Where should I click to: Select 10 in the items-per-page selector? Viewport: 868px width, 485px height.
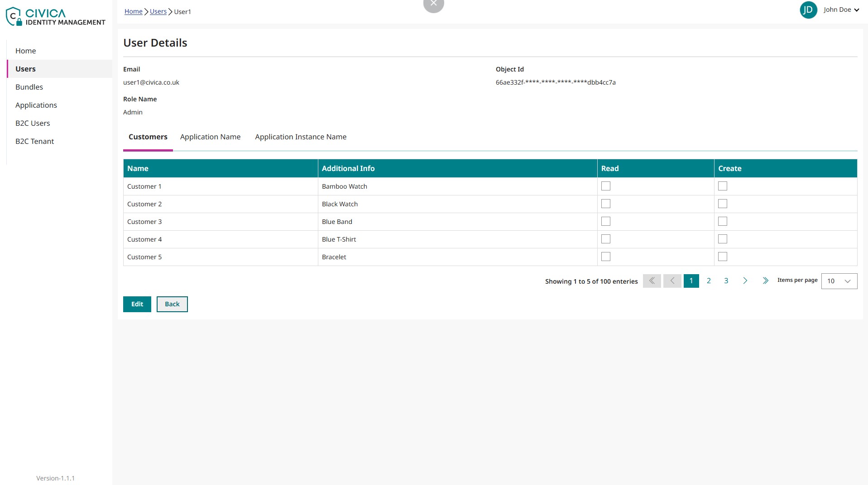pyautogui.click(x=839, y=281)
